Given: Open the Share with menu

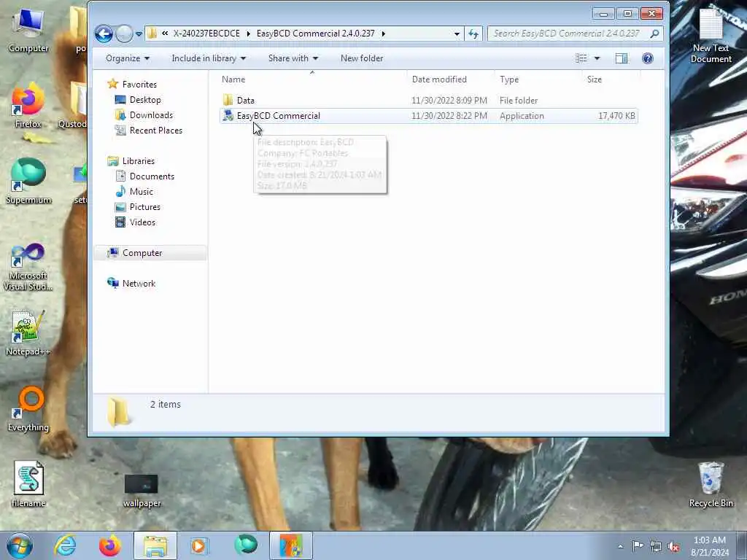Looking at the screenshot, I should click(x=293, y=58).
